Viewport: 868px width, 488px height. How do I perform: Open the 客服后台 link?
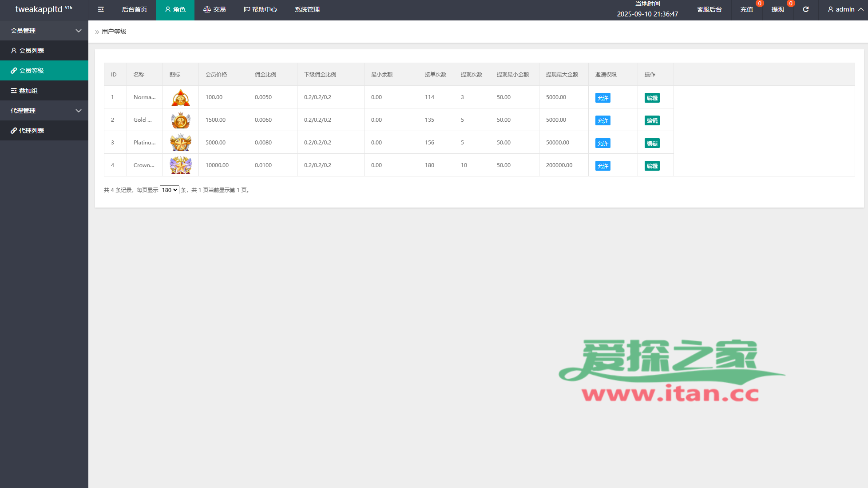coord(709,9)
